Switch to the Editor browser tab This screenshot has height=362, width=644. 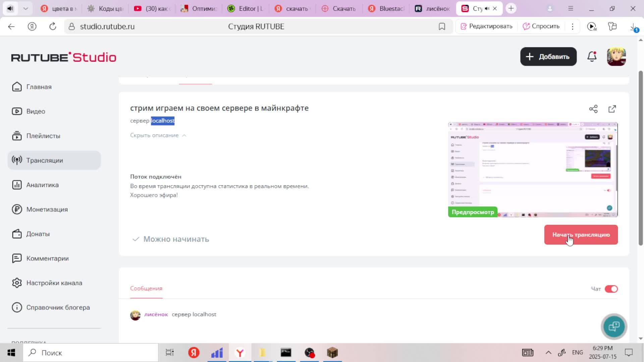(x=245, y=8)
